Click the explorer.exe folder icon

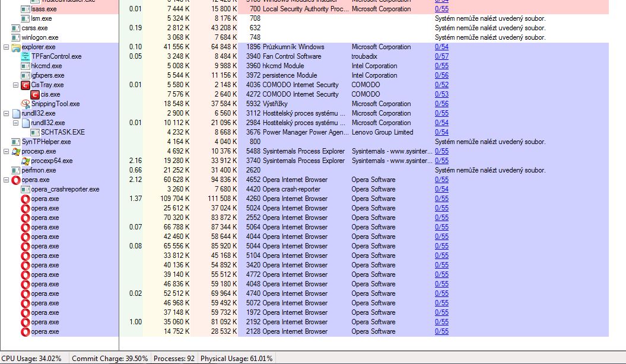click(15, 47)
